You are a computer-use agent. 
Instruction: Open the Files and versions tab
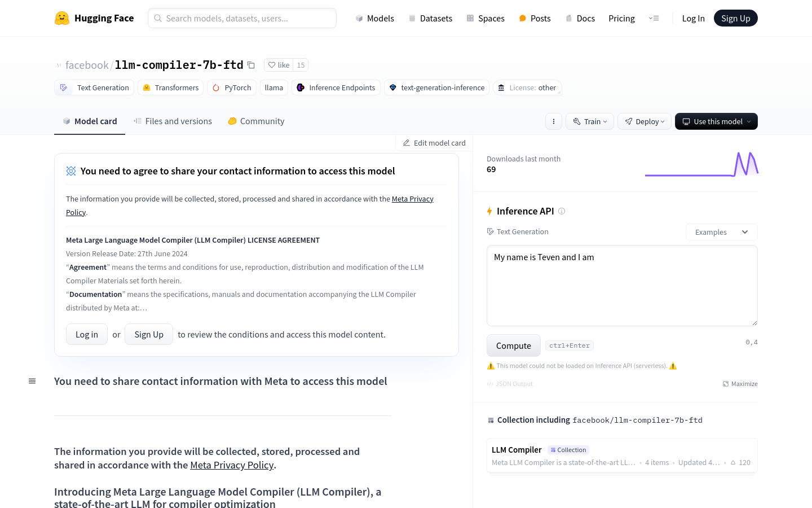(x=173, y=121)
